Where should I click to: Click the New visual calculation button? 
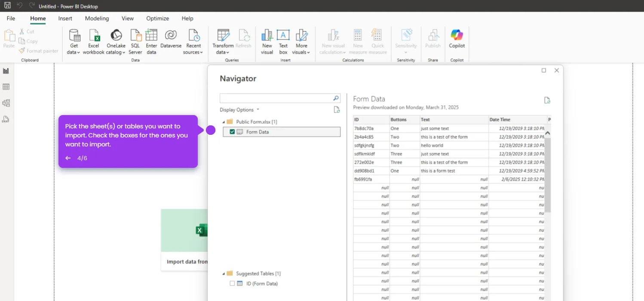(x=333, y=42)
